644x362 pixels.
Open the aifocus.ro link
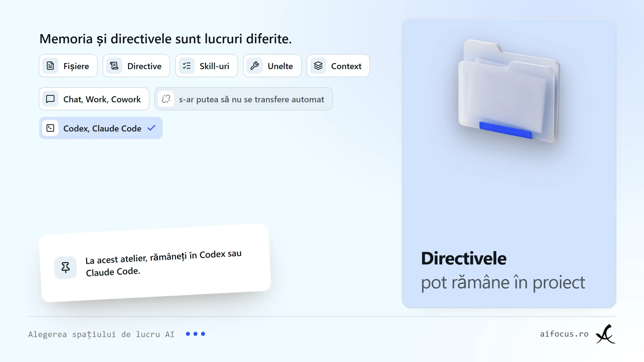coord(564,334)
